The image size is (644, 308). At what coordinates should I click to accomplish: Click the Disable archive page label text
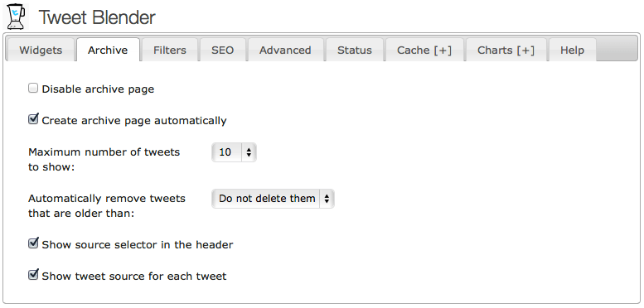(98, 89)
